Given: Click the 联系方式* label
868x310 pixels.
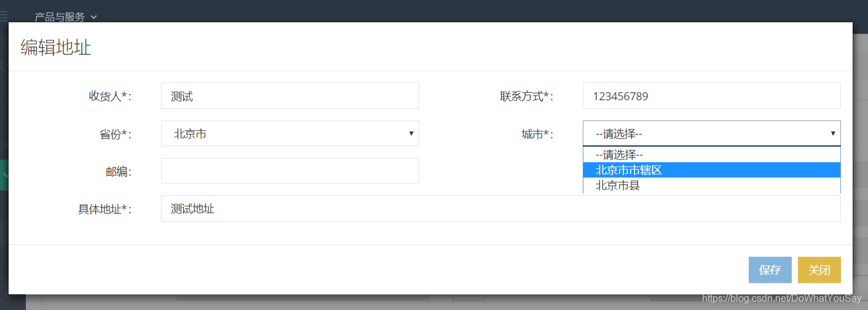Looking at the screenshot, I should point(527,96).
